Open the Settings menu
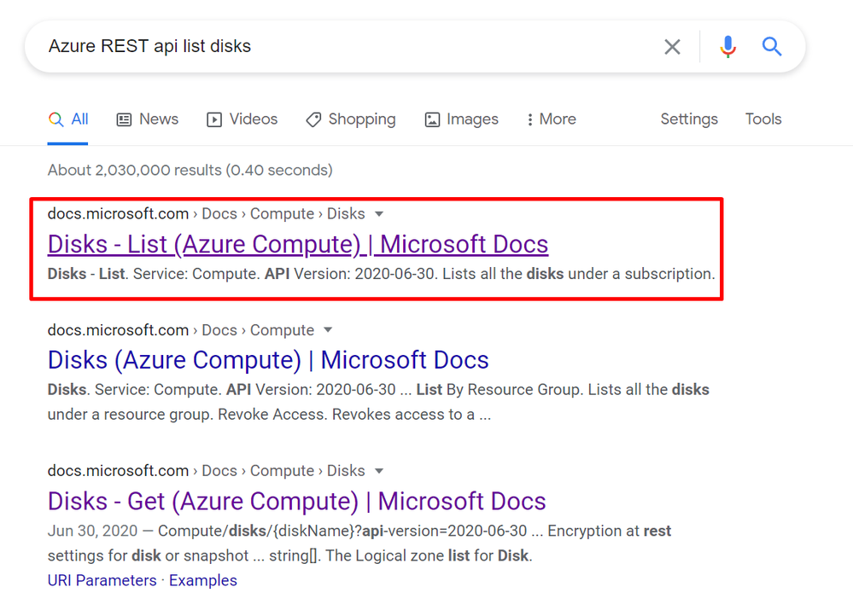 pos(689,119)
